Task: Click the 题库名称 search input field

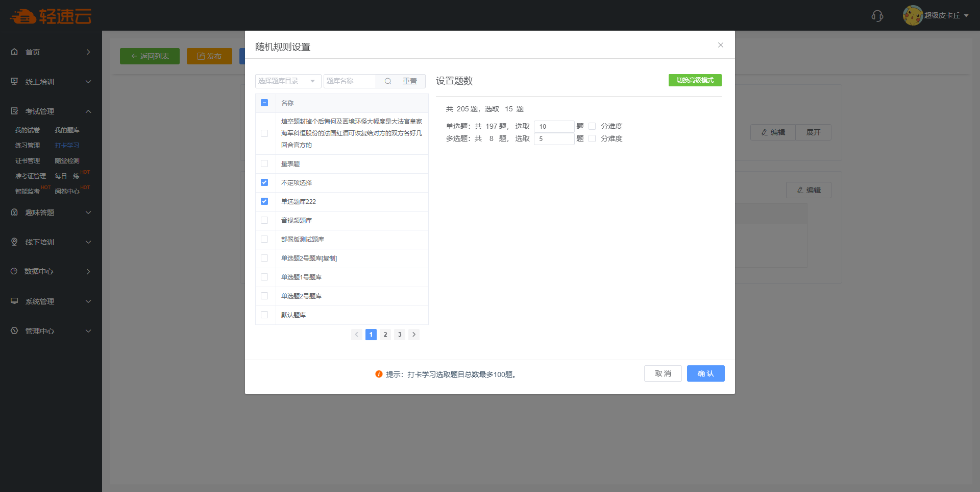Action: coord(350,81)
